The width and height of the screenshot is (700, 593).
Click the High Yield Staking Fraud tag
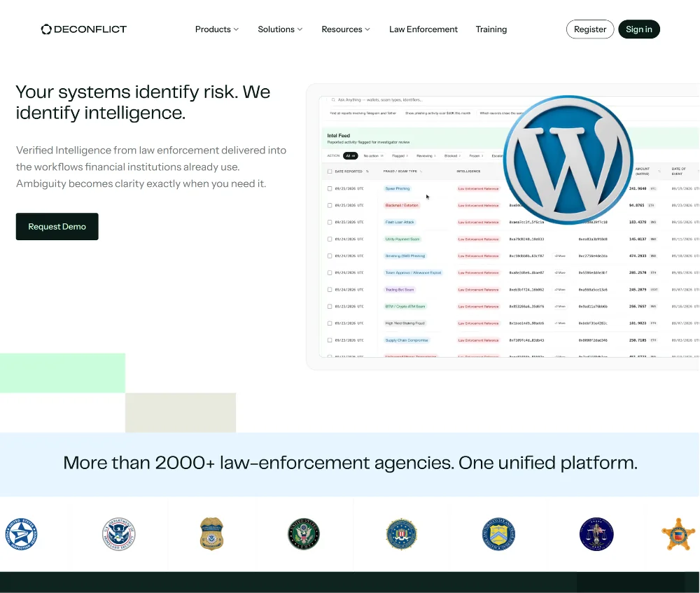pos(405,323)
